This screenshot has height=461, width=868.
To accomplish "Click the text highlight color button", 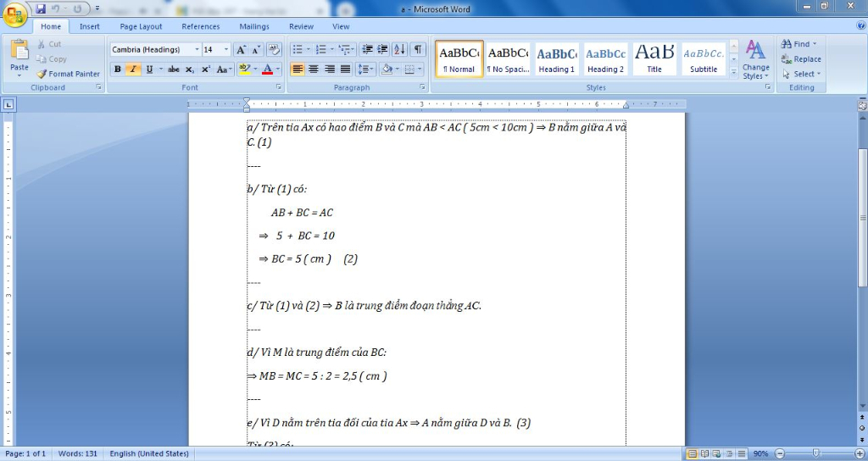I will pos(245,69).
